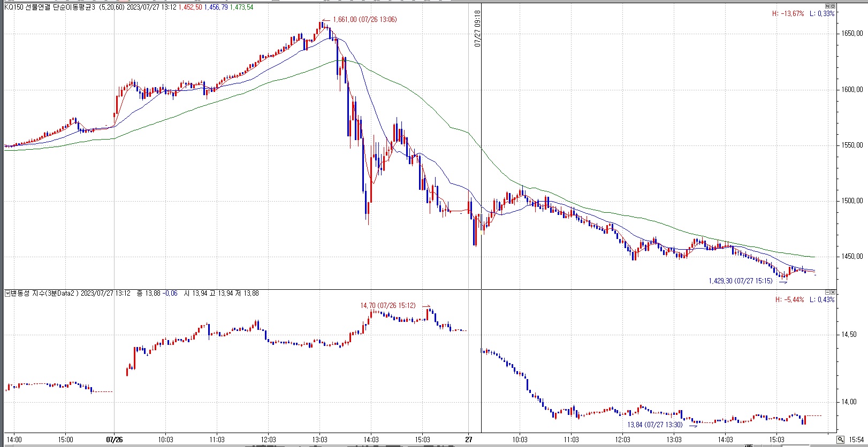Click the 14.50 volatility axis label
Screen dimensions: 868x447
[849, 335]
